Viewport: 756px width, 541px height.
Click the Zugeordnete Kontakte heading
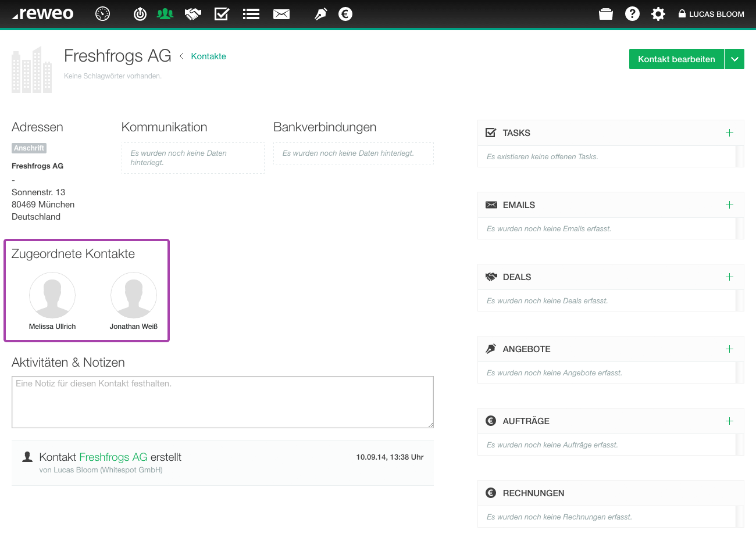click(73, 254)
